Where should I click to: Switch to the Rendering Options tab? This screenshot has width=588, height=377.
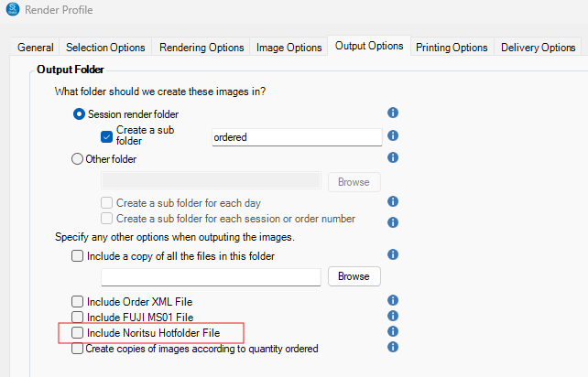201,47
